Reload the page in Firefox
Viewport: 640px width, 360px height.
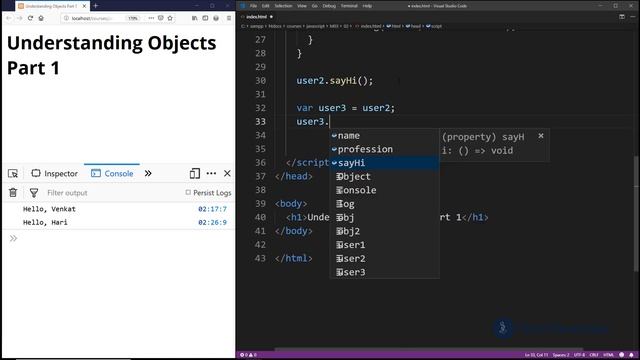[x=30, y=18]
